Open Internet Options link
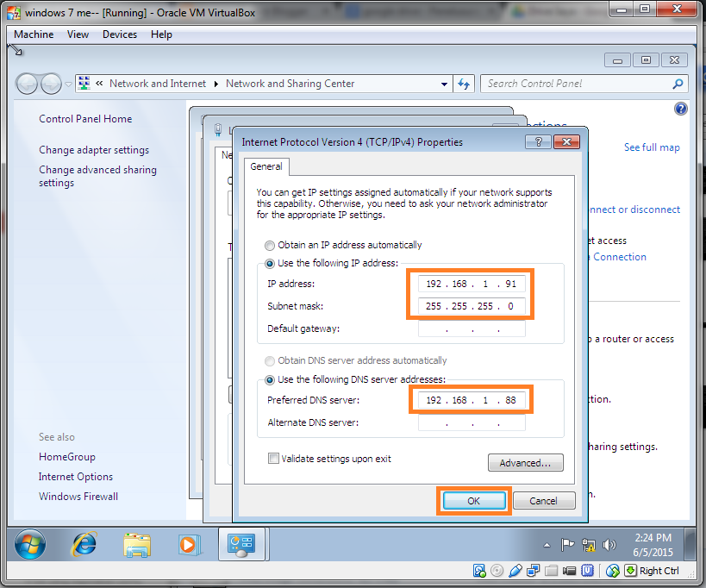 (76, 477)
